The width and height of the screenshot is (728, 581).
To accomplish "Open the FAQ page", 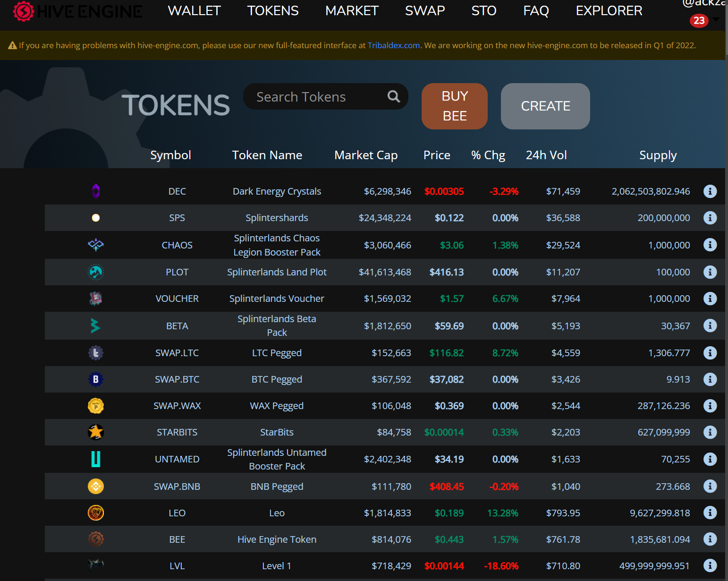I will coord(536,10).
